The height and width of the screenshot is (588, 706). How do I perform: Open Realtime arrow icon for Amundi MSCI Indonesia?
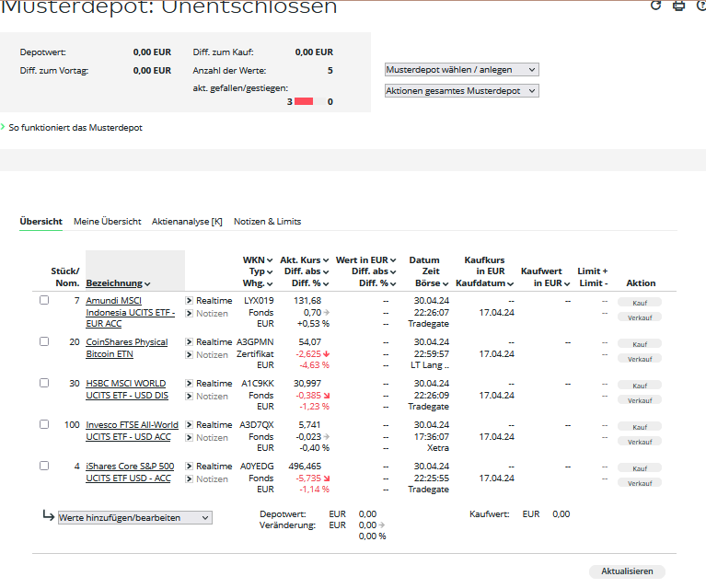click(x=189, y=300)
